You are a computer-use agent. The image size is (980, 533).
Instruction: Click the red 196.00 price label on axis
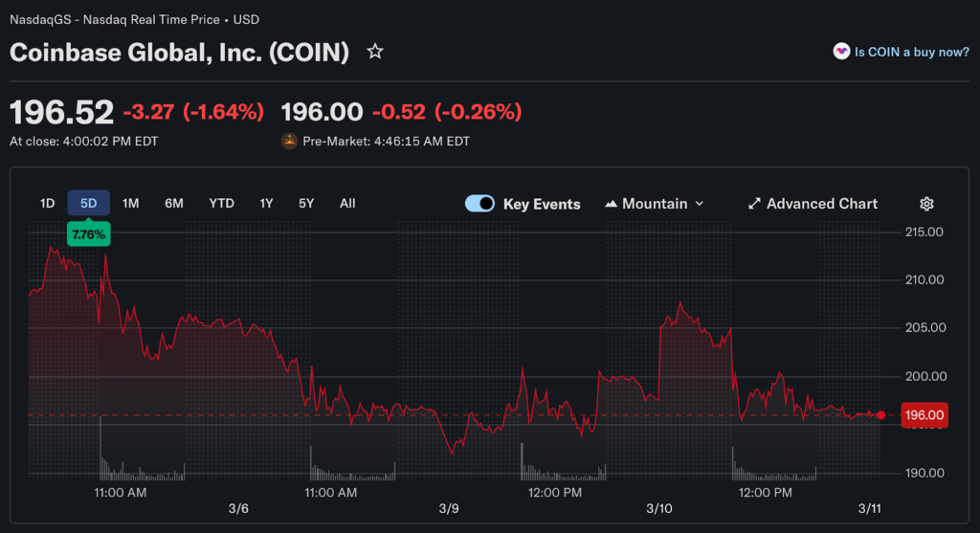pos(924,415)
